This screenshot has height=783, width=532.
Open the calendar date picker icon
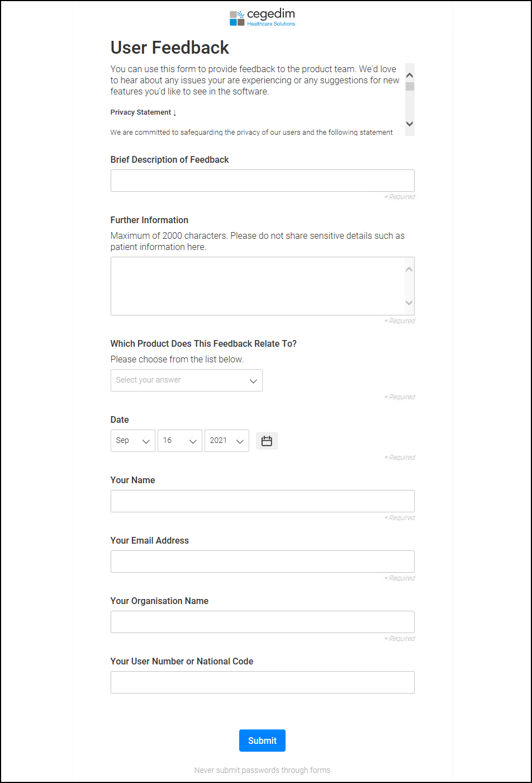[x=267, y=441]
